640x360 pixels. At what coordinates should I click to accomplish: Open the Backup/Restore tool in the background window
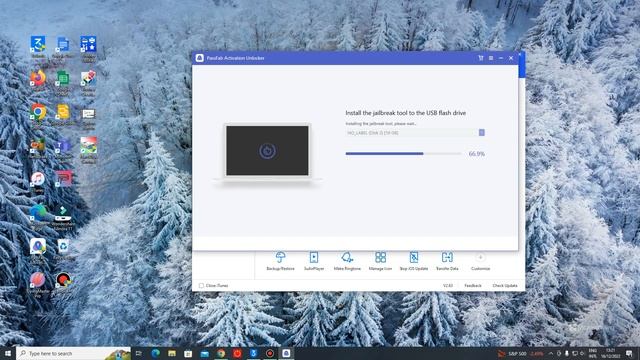pos(280,261)
